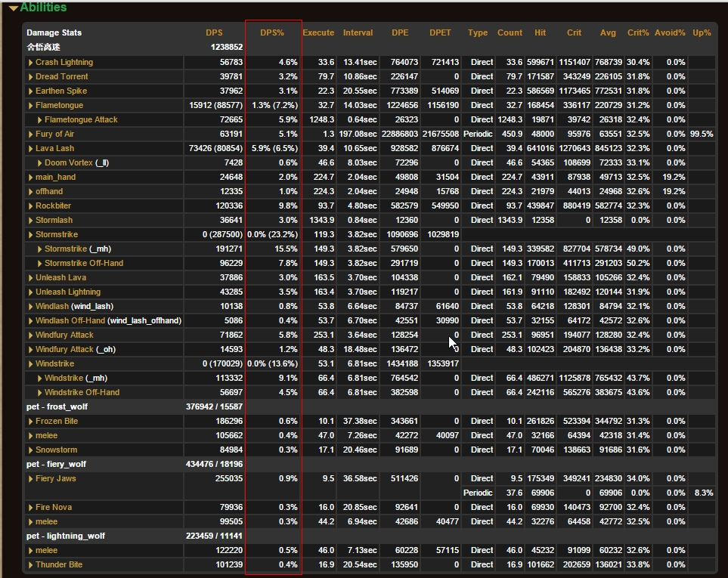Show details for Unleash Lava
The width and height of the screenshot is (728, 578).
pyautogui.click(x=60, y=277)
